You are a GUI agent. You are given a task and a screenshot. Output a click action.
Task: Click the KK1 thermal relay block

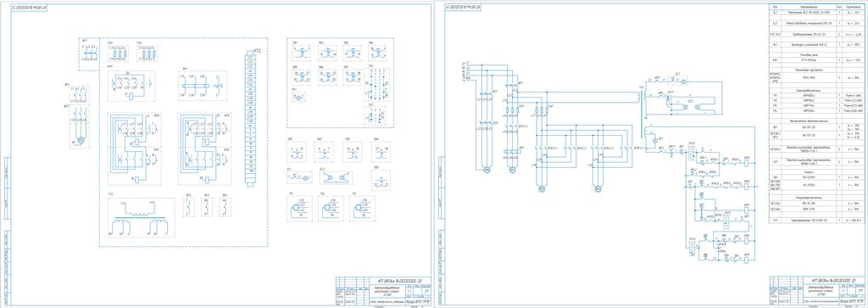point(203,86)
